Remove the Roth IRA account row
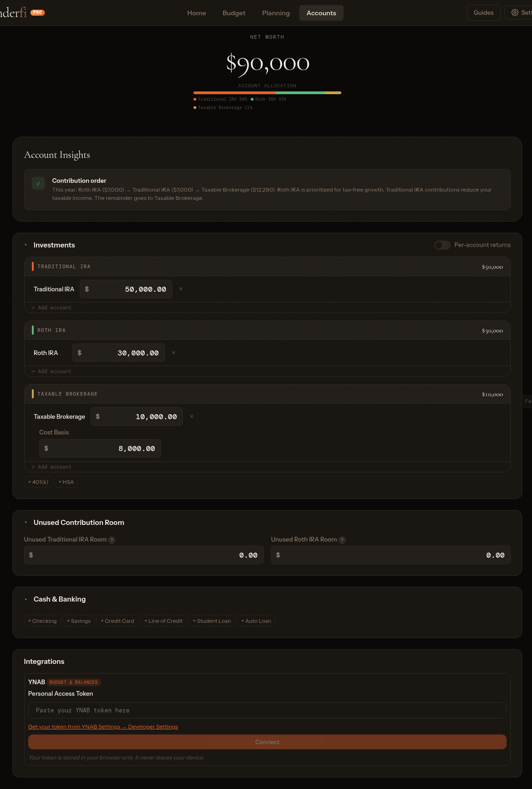Viewport: 532px width, 789px height. pyautogui.click(x=174, y=353)
